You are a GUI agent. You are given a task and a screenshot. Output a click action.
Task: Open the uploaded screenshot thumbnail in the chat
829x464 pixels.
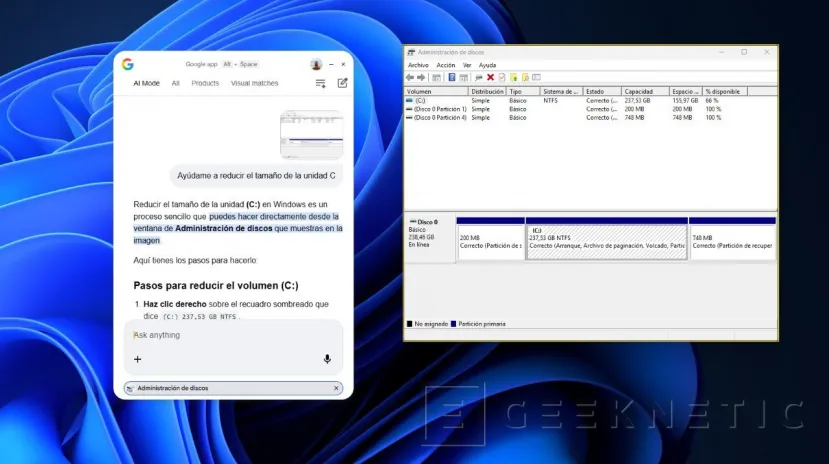[x=311, y=134]
